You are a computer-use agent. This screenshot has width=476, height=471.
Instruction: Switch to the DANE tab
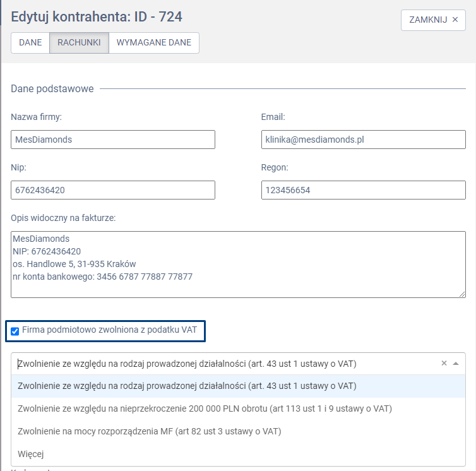coord(30,43)
